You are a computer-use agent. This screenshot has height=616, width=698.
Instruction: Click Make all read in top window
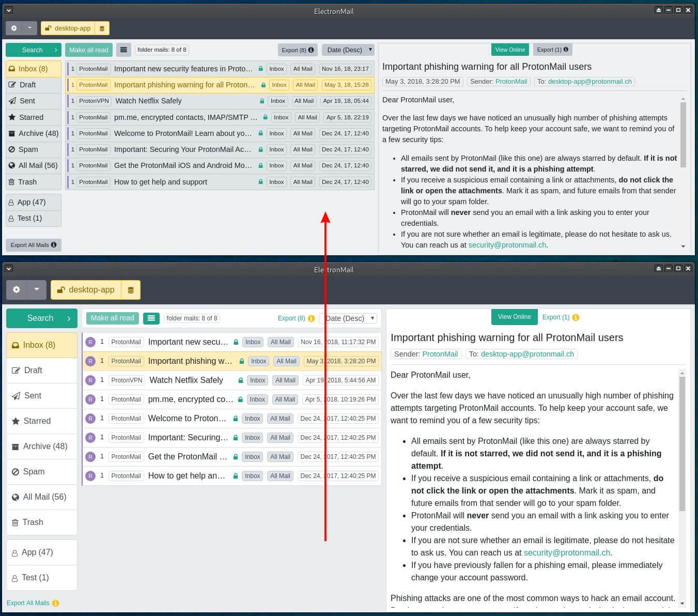click(x=89, y=50)
